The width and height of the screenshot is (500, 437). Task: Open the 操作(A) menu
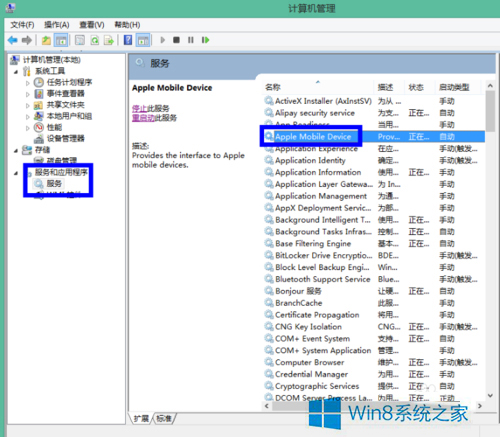point(57,25)
